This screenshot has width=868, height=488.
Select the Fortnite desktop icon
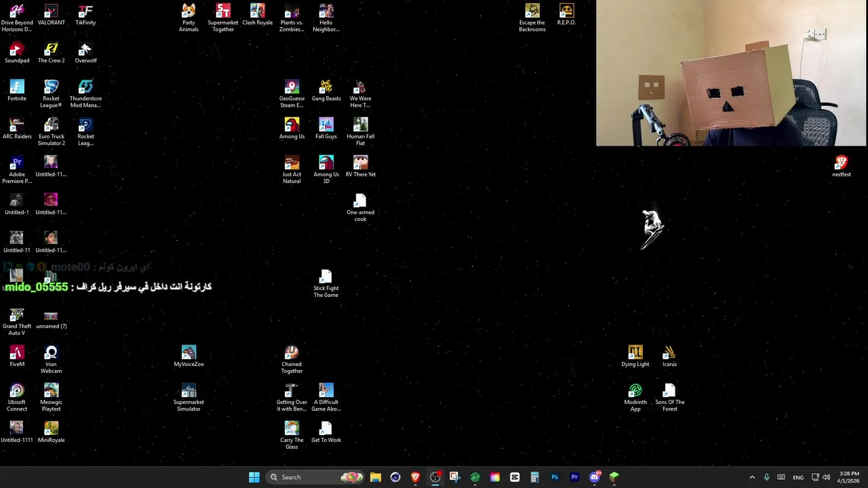tap(17, 91)
